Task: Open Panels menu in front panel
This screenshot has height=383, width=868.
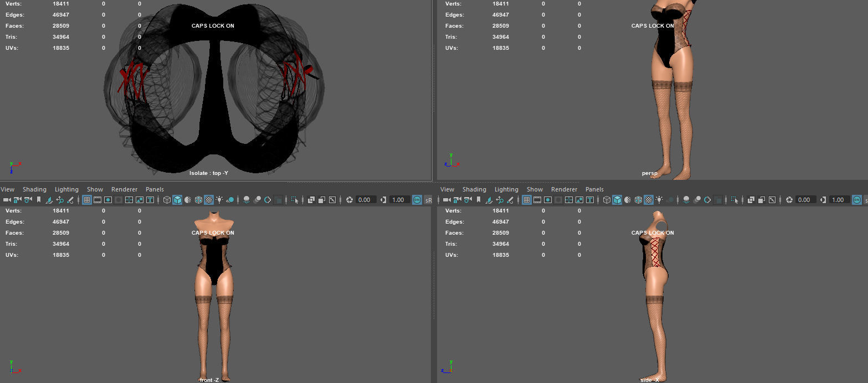Action: (x=155, y=189)
